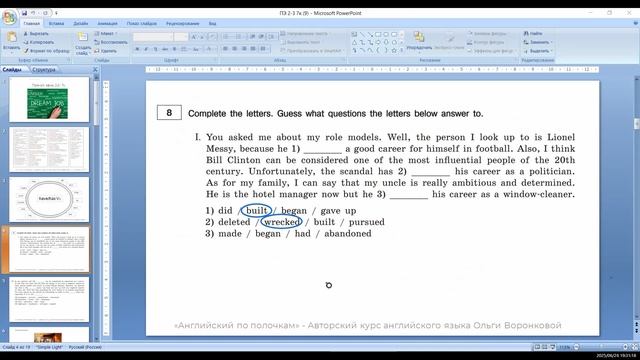Decrease font size with shrink font icon

(x=202, y=37)
